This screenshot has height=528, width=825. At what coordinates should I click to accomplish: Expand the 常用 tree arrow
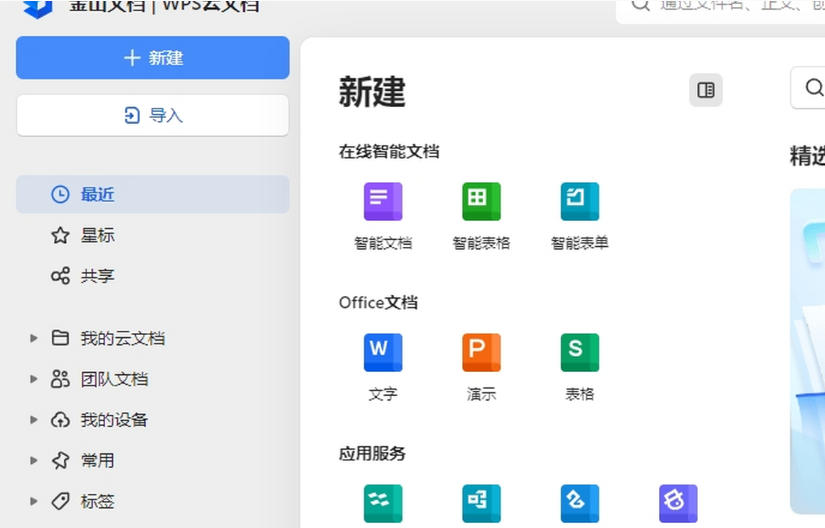34,460
